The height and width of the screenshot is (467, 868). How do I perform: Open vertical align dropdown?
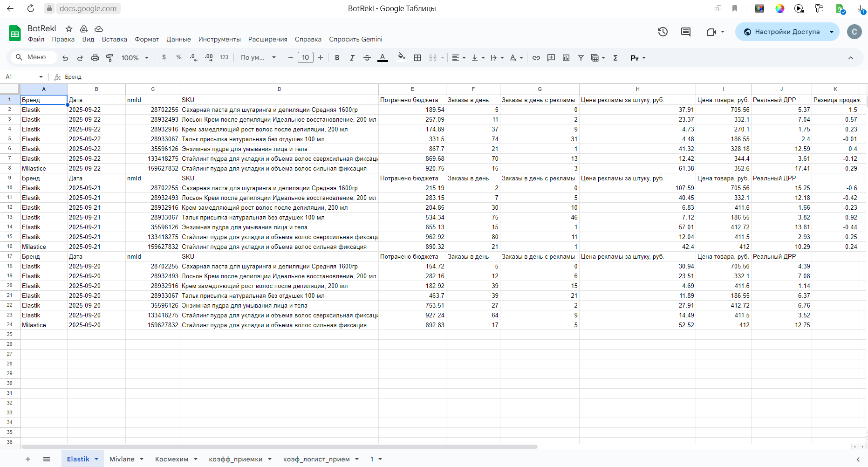478,58
